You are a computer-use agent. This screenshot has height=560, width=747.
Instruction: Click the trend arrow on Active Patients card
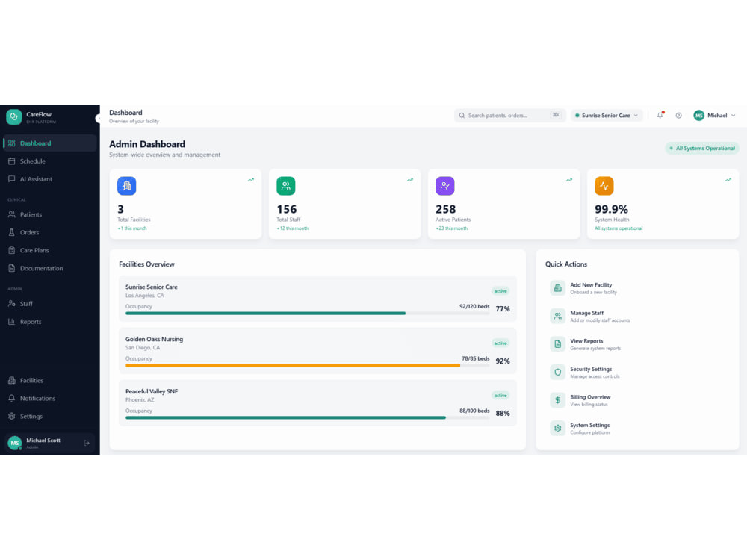[568, 179]
